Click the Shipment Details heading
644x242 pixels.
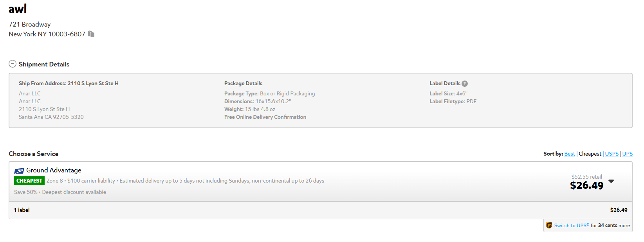(x=44, y=64)
